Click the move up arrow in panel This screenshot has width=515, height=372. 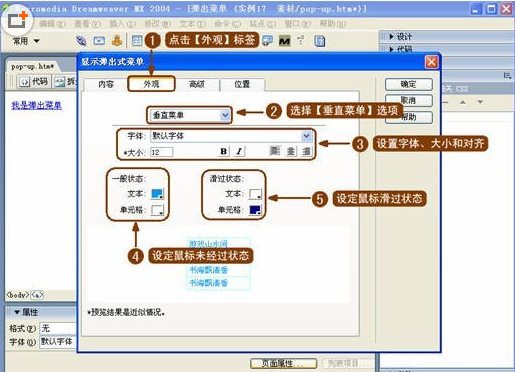pyautogui.click(x=463, y=102)
